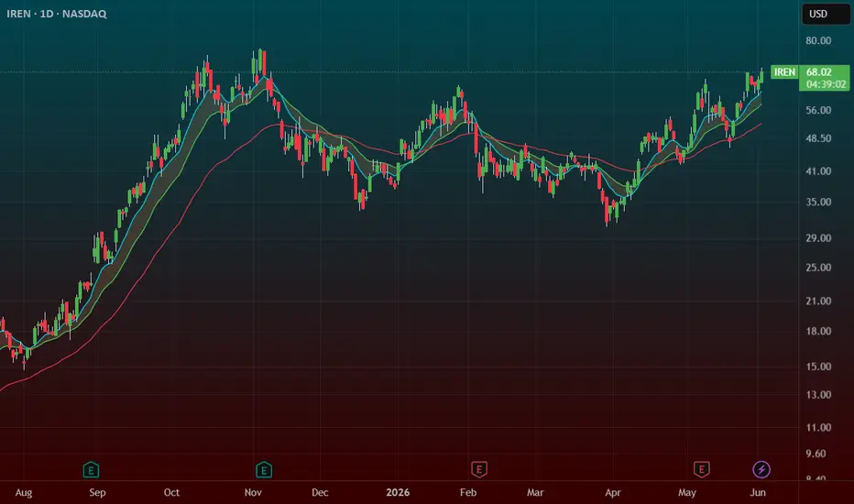
Task: Click the 41.00 price axis label
Action: 818,171
